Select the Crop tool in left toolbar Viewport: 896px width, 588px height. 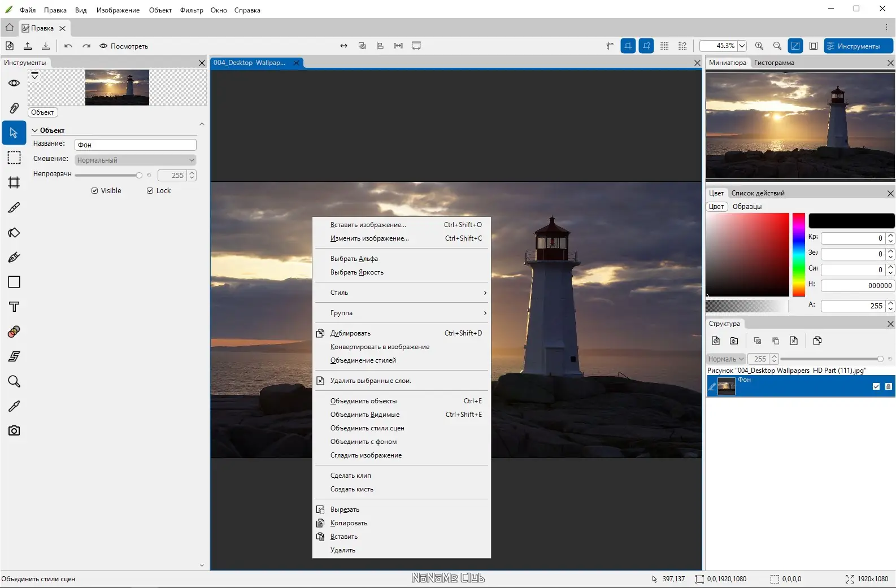(x=14, y=182)
